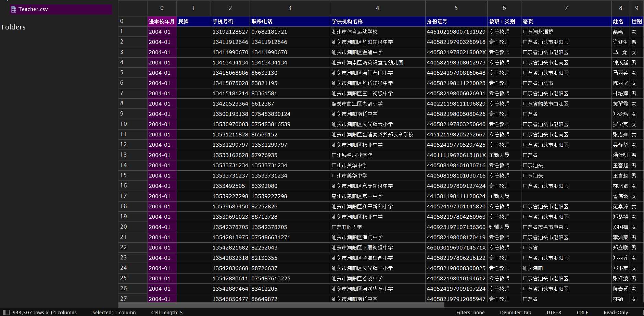Select column header 0
Viewport: 644px width, 316px height.
pos(162,8)
